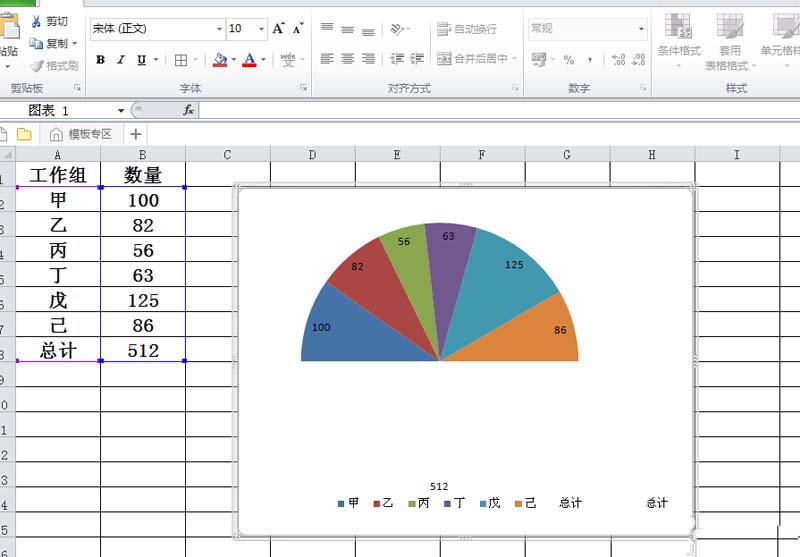The image size is (800, 557).
Task: Open the copy options dropdown arrow
Action: point(74,43)
